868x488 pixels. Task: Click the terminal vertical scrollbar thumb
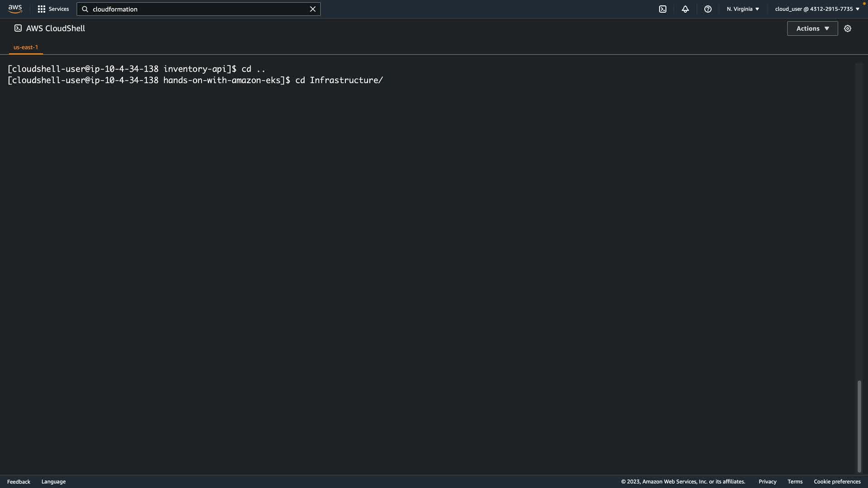tap(859, 426)
